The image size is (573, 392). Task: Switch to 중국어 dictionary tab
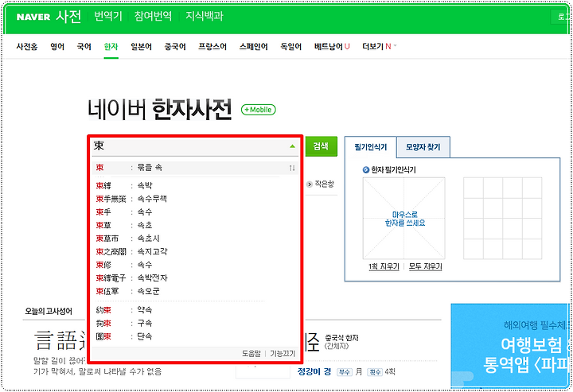(x=175, y=46)
